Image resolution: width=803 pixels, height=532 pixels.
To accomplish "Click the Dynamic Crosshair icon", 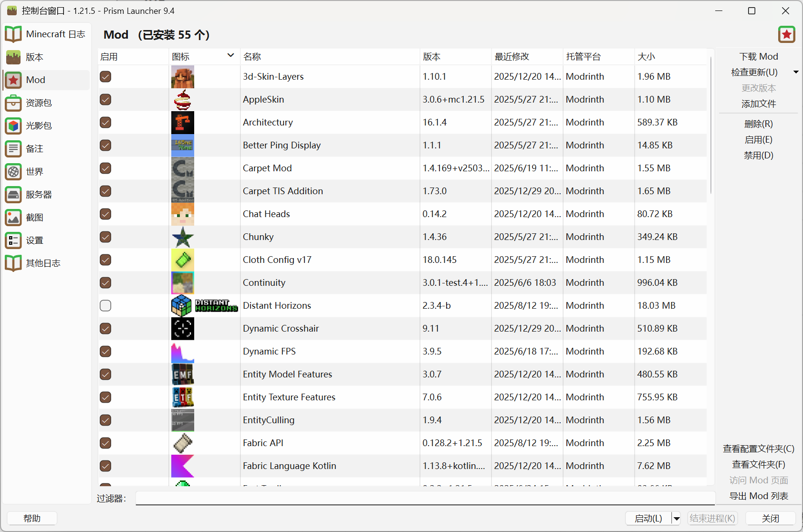I will tap(183, 329).
